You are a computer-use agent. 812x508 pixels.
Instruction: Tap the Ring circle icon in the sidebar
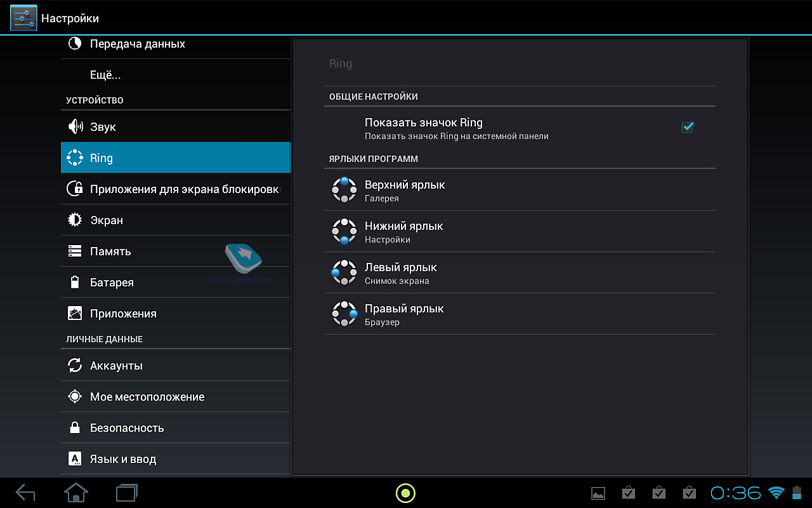75,157
